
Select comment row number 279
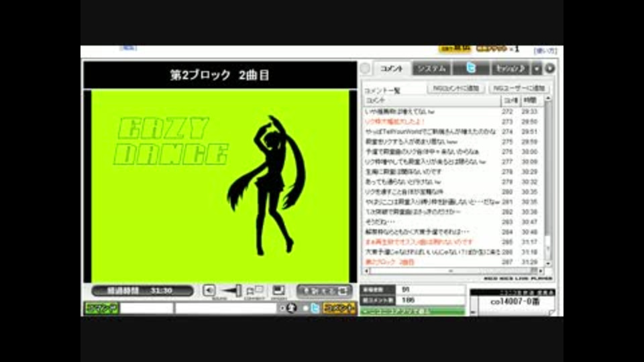pyautogui.click(x=453, y=182)
